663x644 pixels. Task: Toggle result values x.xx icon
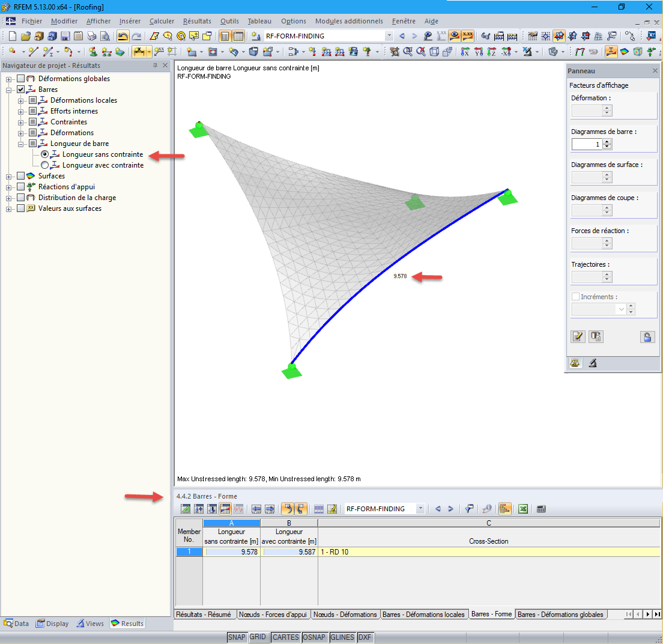[468, 36]
